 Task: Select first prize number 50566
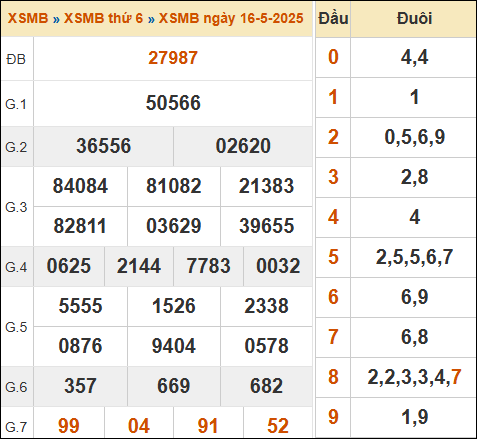173,103
